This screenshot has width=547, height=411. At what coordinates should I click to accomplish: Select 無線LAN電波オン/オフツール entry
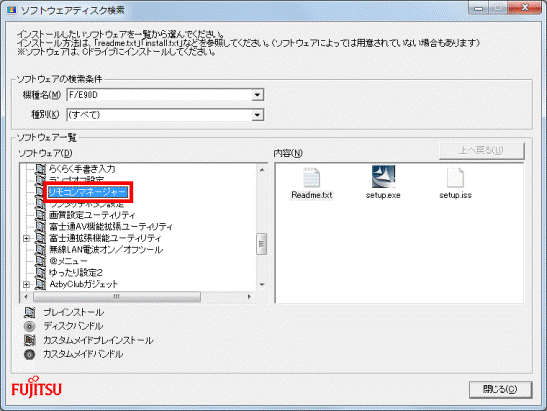tap(106, 249)
